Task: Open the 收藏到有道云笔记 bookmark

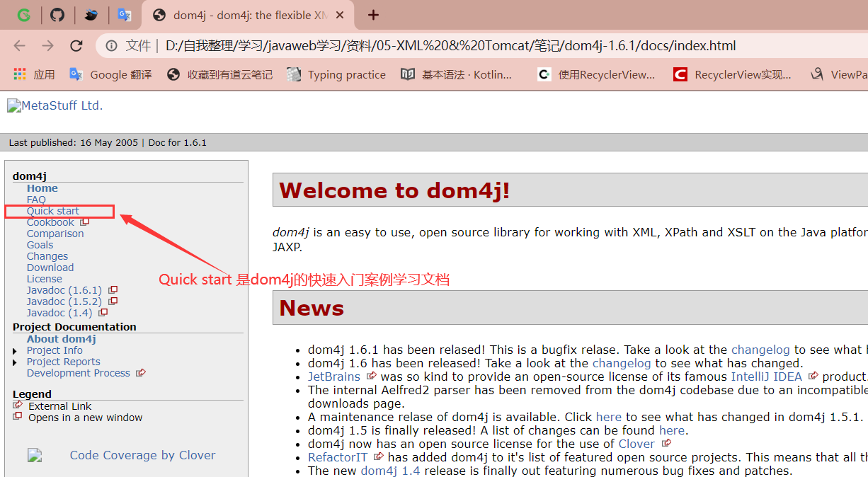Action: tap(219, 74)
